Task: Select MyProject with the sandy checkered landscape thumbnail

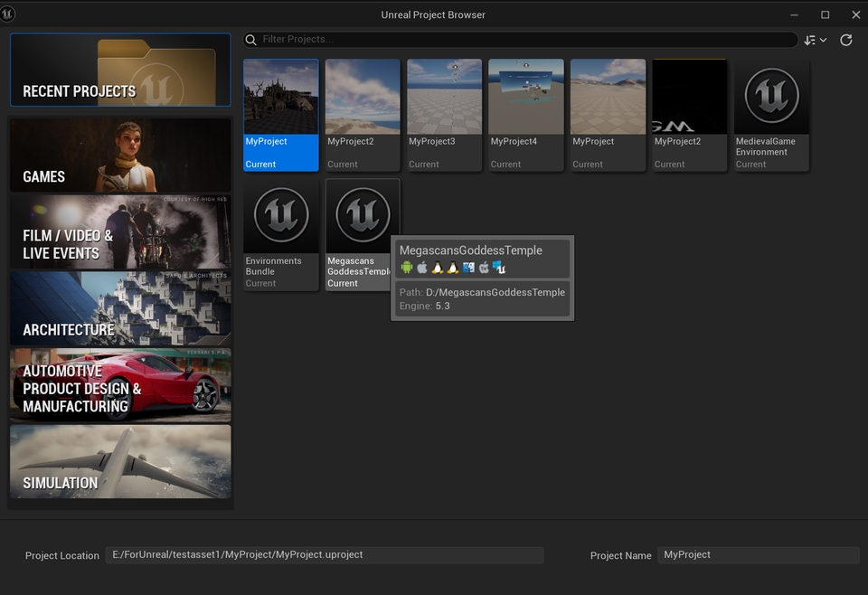Action: (608, 115)
